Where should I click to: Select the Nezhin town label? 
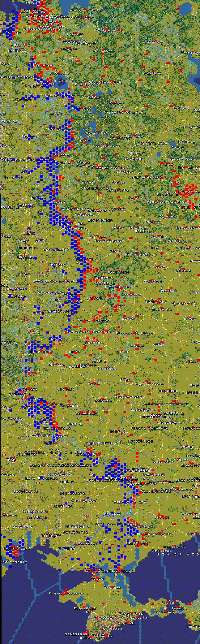57,365
